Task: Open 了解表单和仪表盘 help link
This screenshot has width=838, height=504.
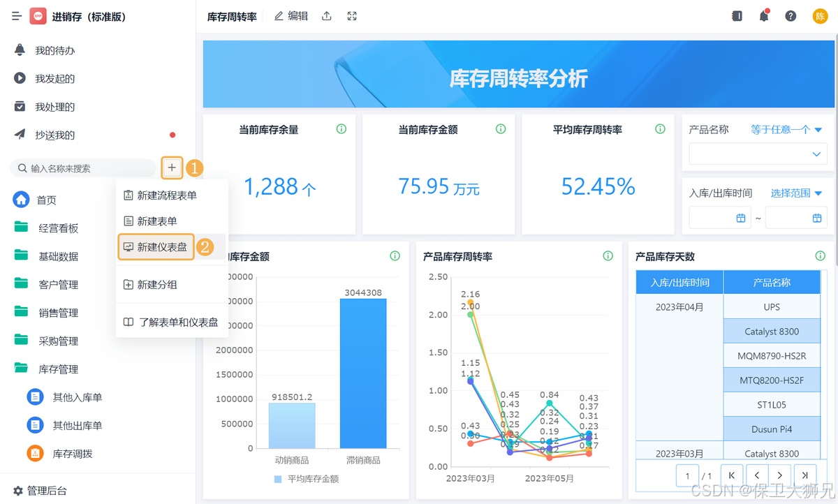Action: [172, 322]
